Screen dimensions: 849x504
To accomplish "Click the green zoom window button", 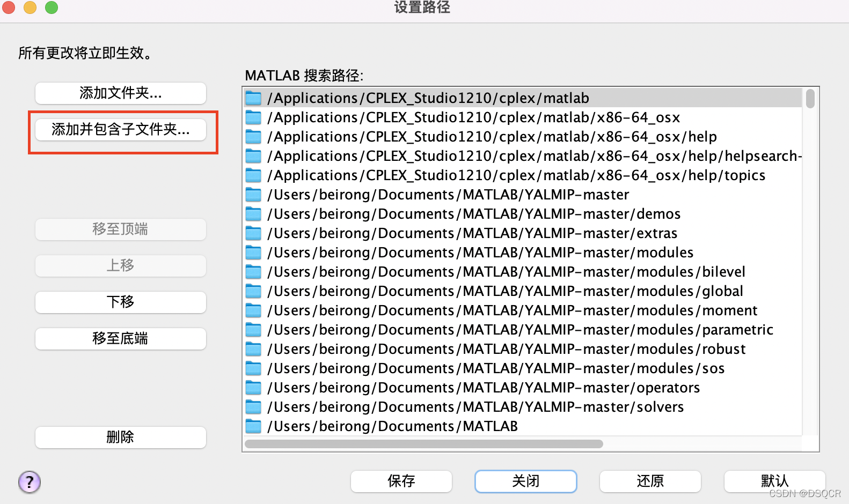I will (52, 7).
